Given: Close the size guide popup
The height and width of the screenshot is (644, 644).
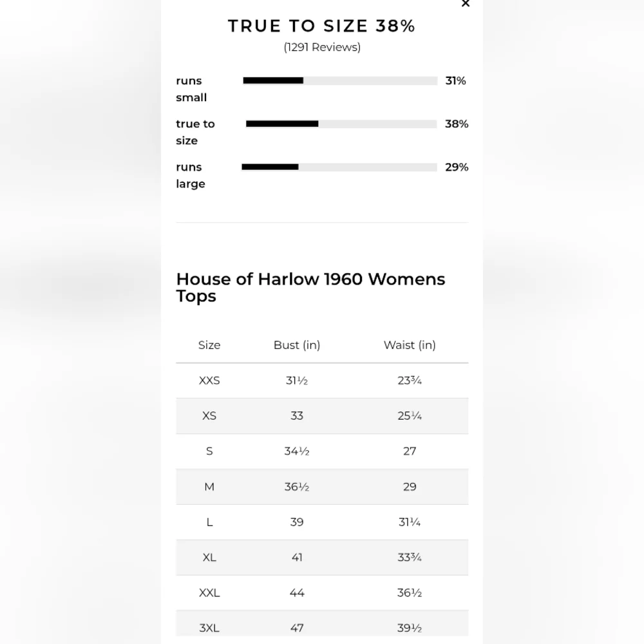Looking at the screenshot, I should (x=466, y=4).
